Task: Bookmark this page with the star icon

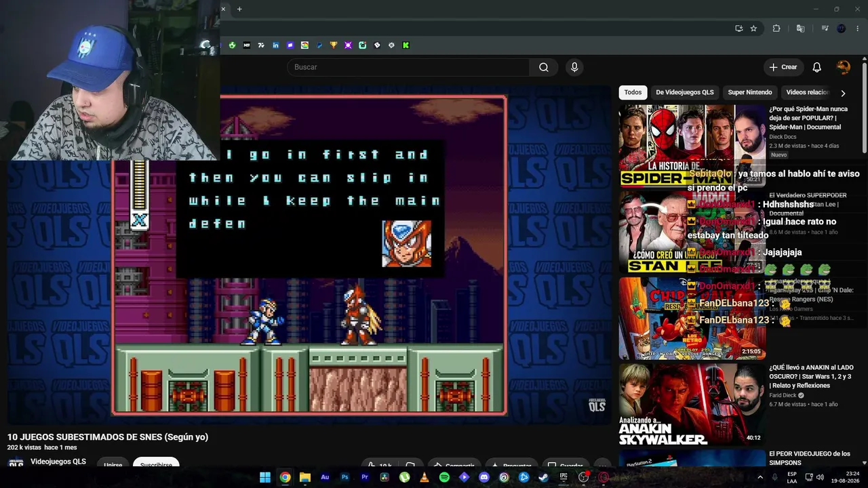Action: [753, 28]
